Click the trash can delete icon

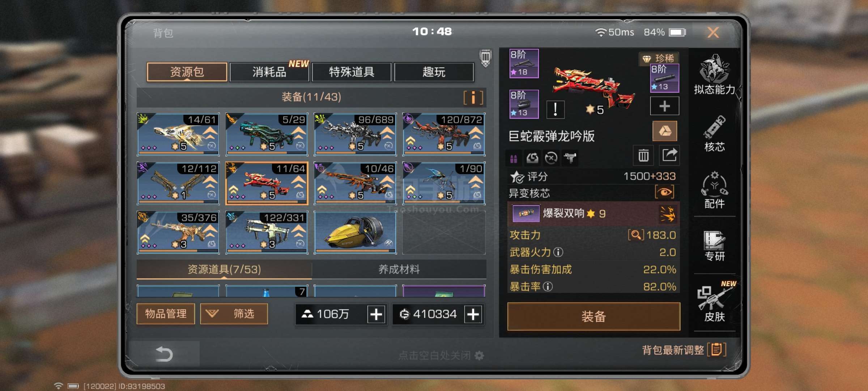point(643,156)
